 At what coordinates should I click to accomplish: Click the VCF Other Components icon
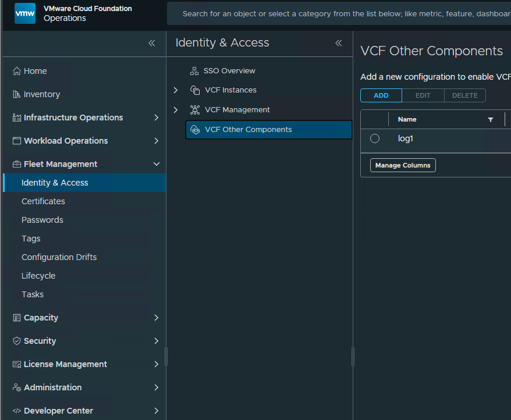pyautogui.click(x=195, y=130)
